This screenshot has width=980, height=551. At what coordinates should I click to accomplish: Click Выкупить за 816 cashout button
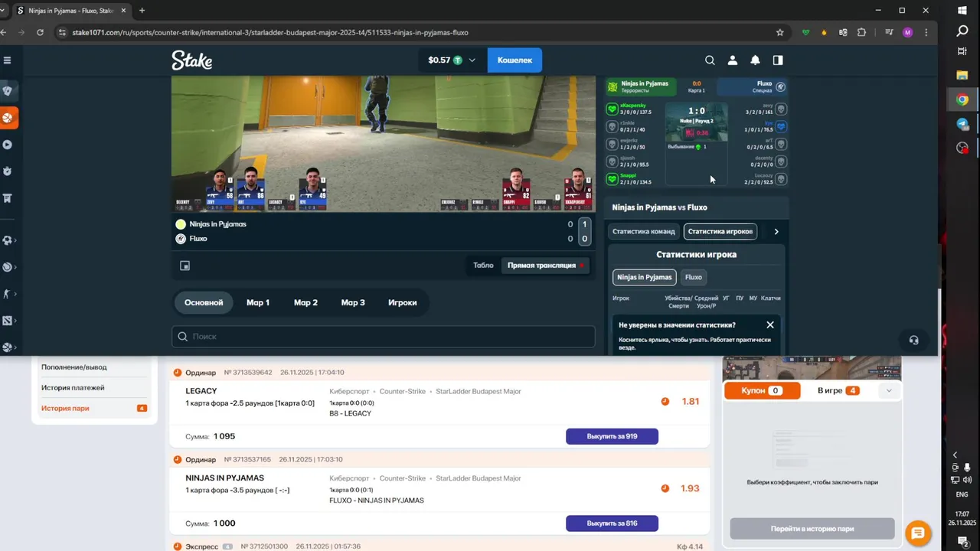click(612, 523)
